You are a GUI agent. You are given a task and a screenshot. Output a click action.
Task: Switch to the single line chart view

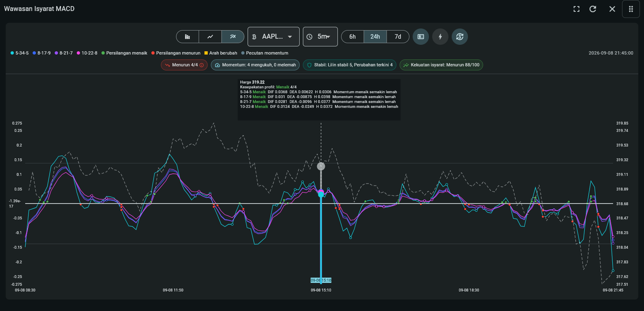click(x=210, y=37)
